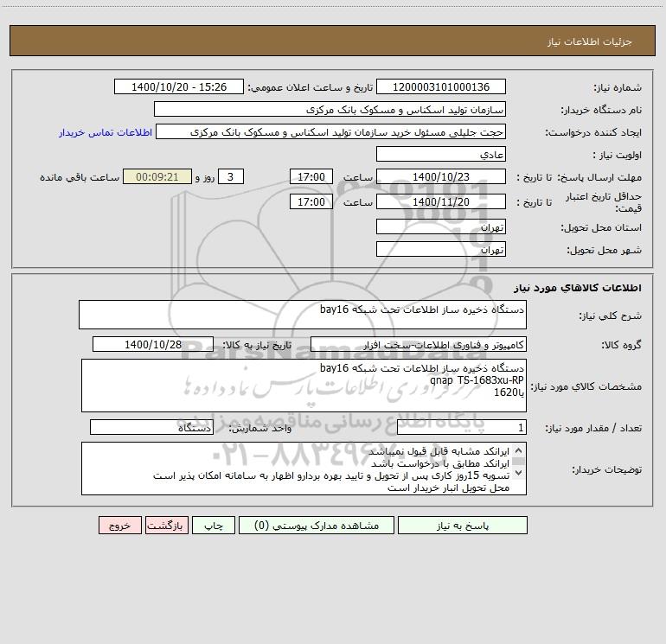Click the general description text area
The image size is (666, 644).
click(303, 315)
